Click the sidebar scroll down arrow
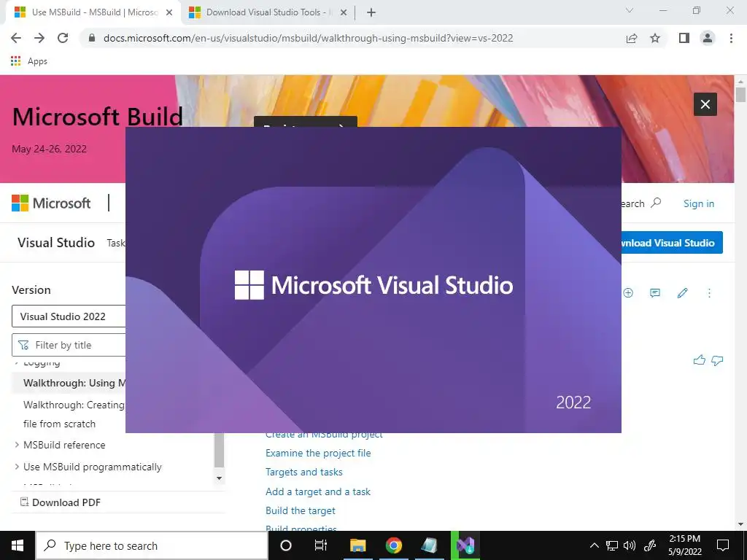This screenshot has width=747, height=560. (x=219, y=478)
